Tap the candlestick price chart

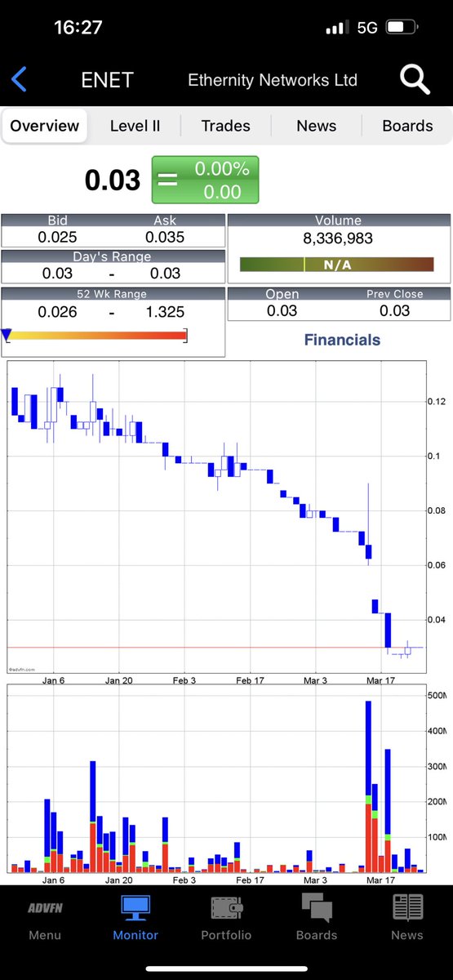click(216, 518)
